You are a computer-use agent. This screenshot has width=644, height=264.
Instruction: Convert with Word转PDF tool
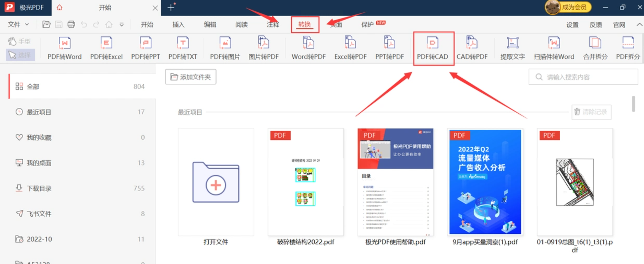[x=309, y=48]
